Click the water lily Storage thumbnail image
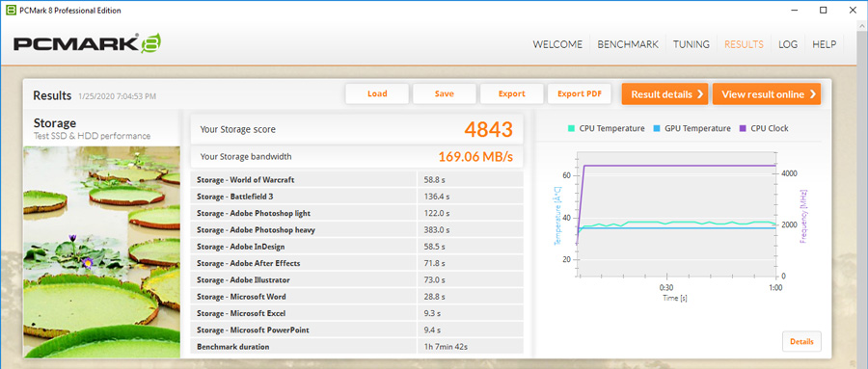 pos(102,251)
